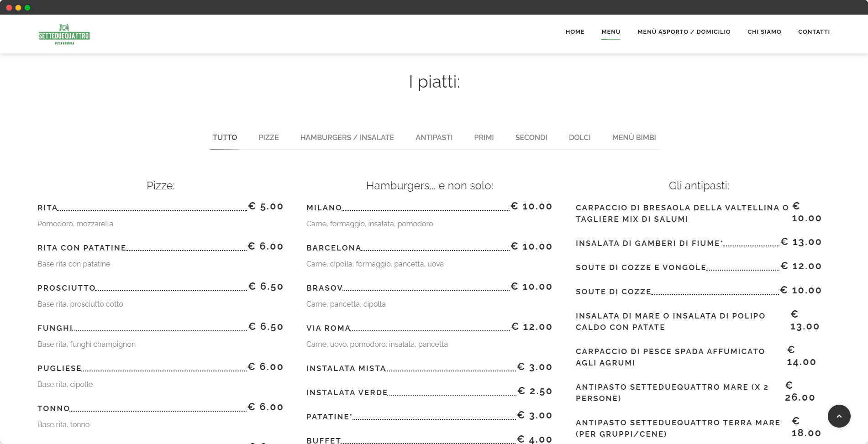868x444 pixels.
Task: Click the I piatti: page title
Action: pyautogui.click(x=434, y=82)
